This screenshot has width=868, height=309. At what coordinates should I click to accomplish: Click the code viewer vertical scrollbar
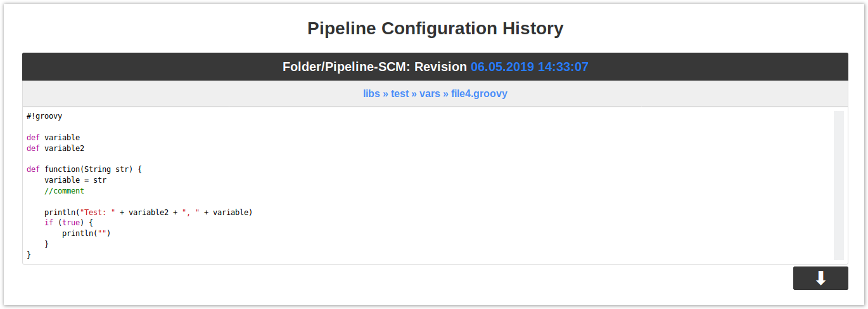point(838,185)
